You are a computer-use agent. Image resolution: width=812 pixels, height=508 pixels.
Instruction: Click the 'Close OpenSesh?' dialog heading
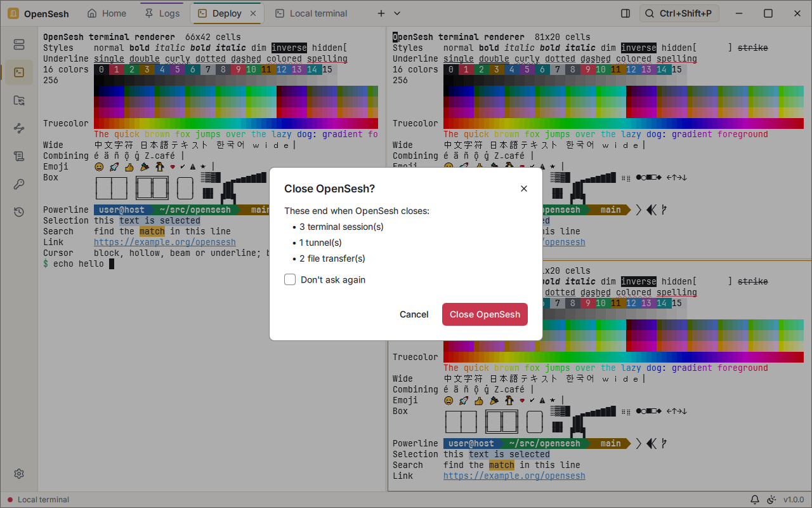[x=329, y=189]
